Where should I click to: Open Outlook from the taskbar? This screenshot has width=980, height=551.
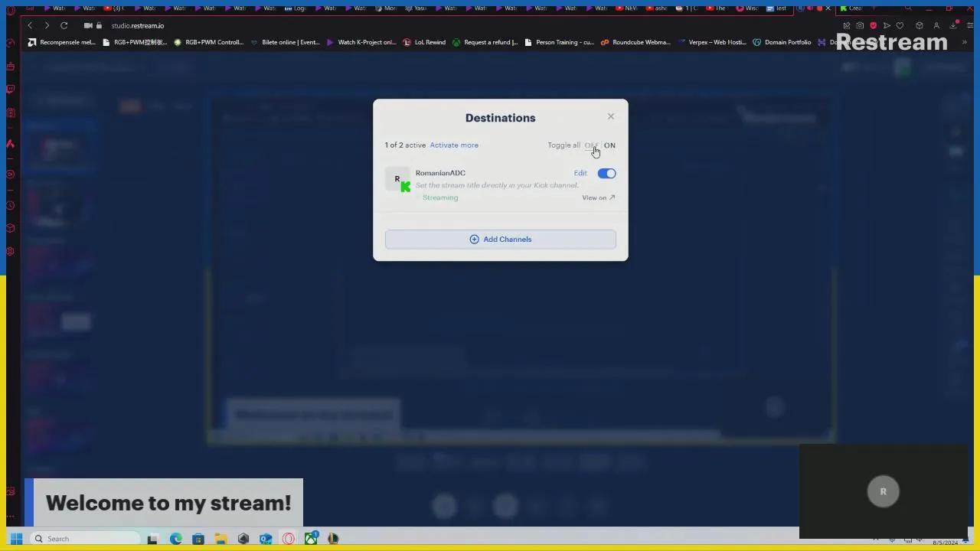pos(266,539)
